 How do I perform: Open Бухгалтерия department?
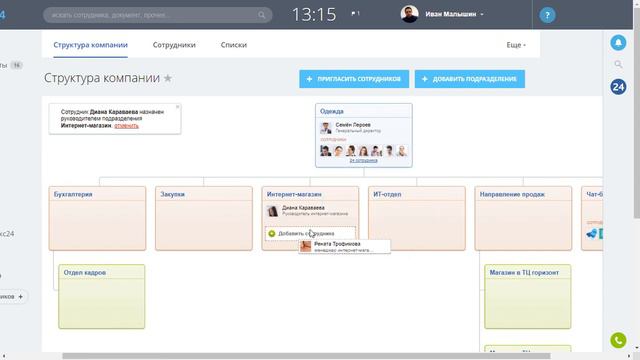(x=73, y=194)
